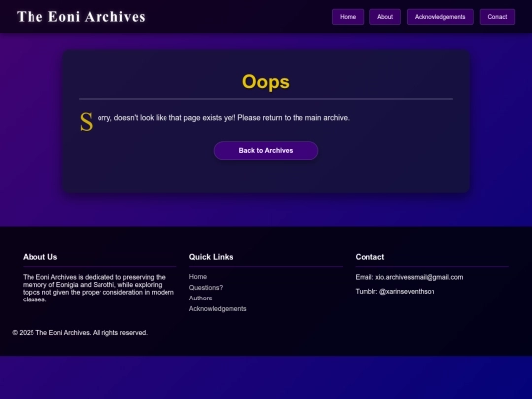
Task: Click the 2025 copyright notice text
Action: coord(80,333)
